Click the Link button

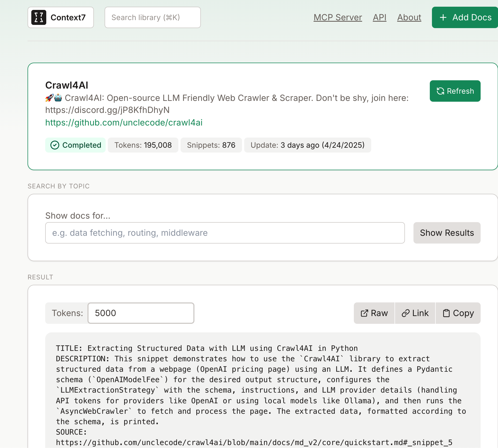coord(415,313)
